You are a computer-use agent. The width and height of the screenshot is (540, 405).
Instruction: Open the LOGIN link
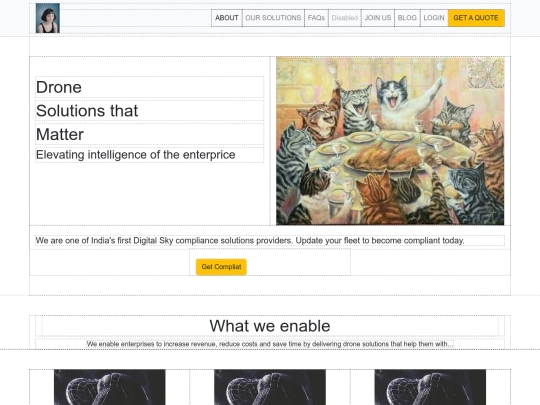pyautogui.click(x=434, y=18)
